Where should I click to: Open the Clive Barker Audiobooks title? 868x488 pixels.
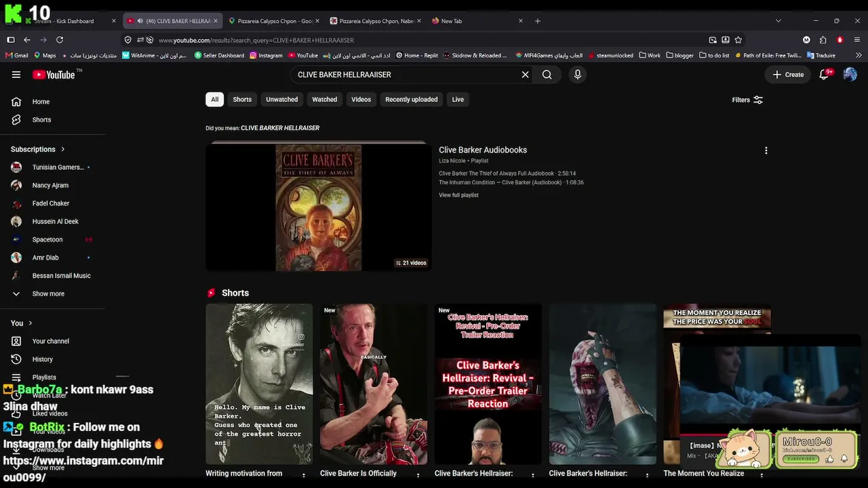tap(483, 150)
